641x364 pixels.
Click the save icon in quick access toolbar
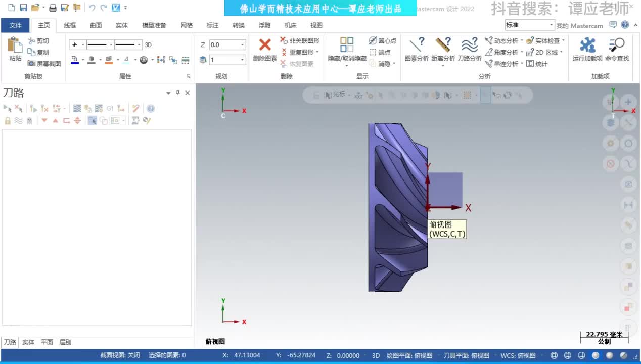(x=23, y=8)
